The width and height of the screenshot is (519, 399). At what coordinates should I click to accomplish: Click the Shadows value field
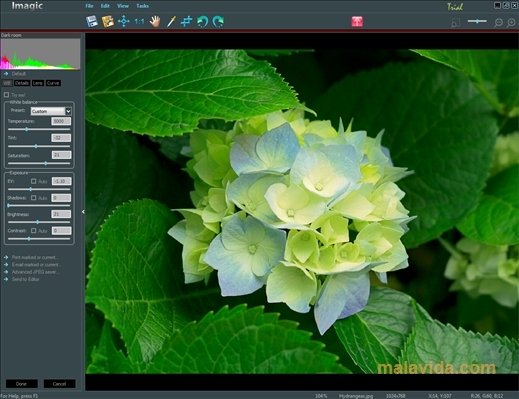coord(61,198)
